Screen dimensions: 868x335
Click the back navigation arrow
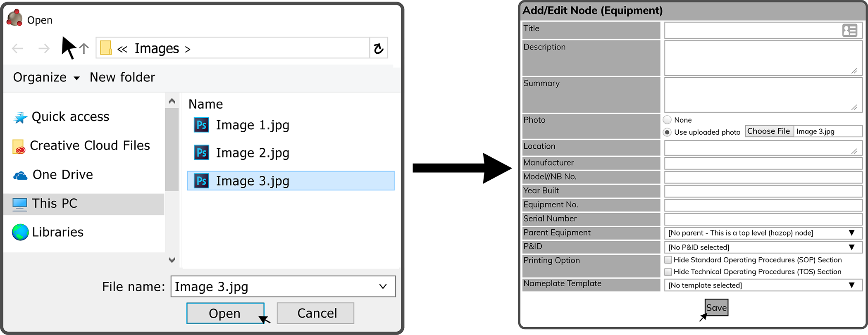(17, 48)
